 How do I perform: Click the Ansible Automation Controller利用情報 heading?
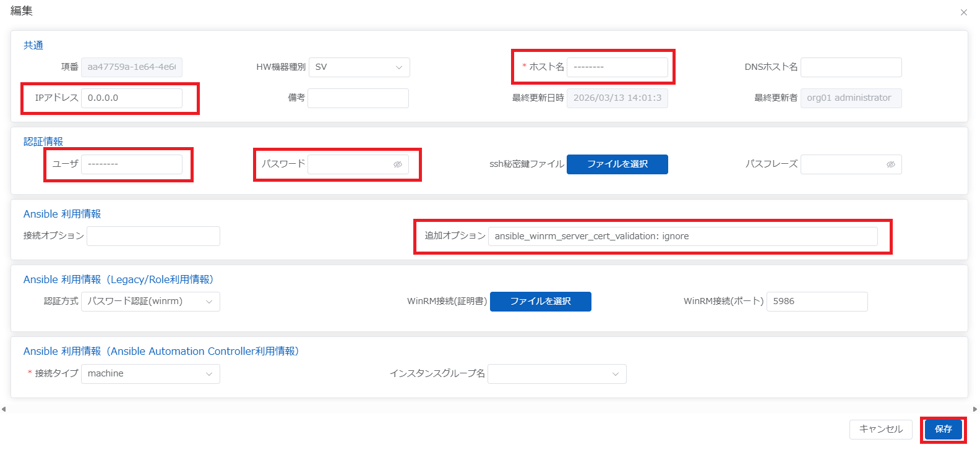coord(161,351)
